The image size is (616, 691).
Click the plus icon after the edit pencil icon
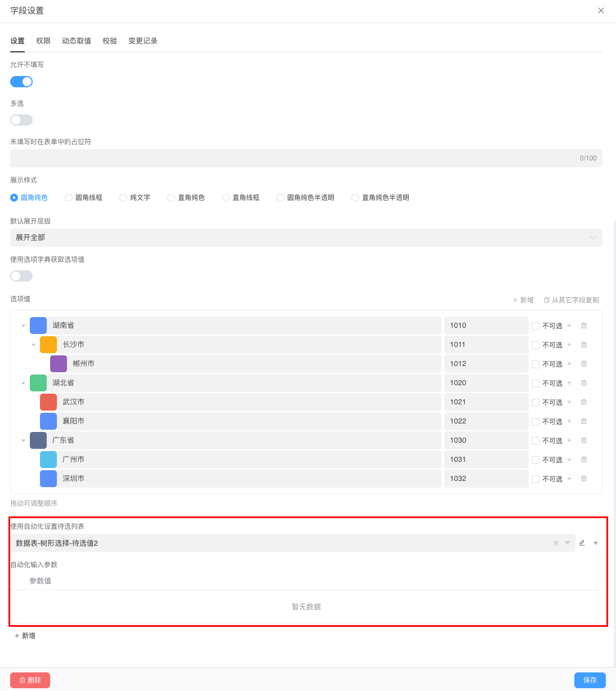tap(596, 542)
